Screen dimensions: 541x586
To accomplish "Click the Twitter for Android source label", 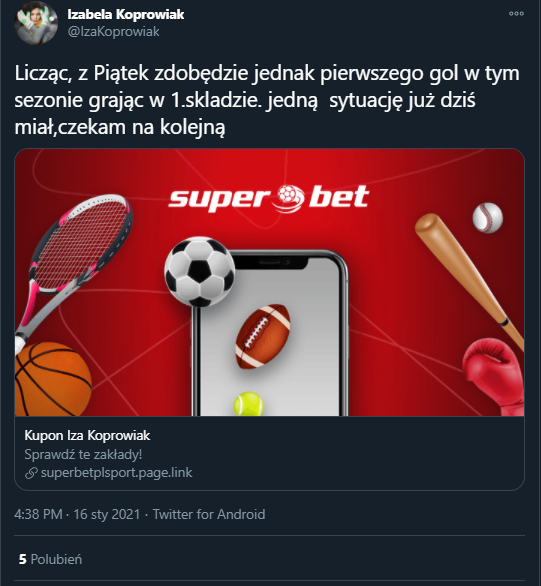I will coord(209,514).
